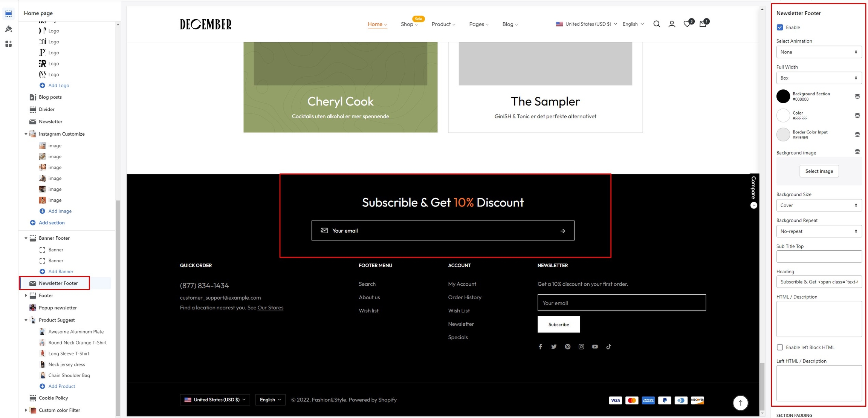Open the account user icon in header
This screenshot has height=418, width=868.
(x=672, y=24)
